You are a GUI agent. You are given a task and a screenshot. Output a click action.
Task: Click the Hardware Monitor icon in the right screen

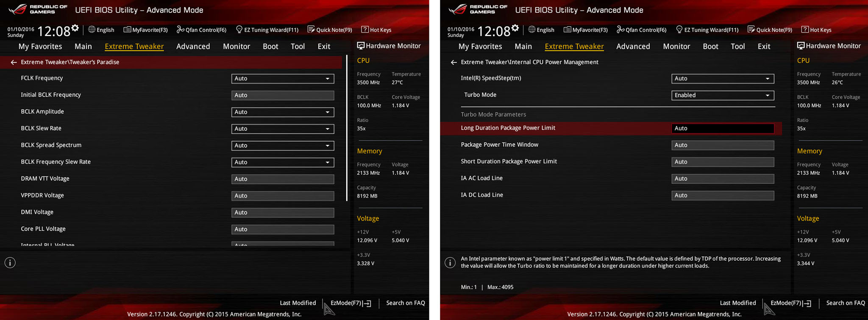pos(801,46)
